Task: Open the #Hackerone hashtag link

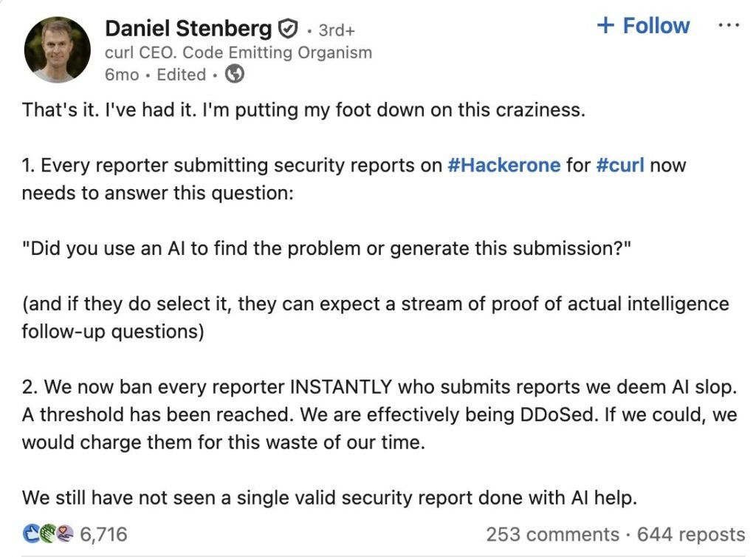Action: pos(504,164)
